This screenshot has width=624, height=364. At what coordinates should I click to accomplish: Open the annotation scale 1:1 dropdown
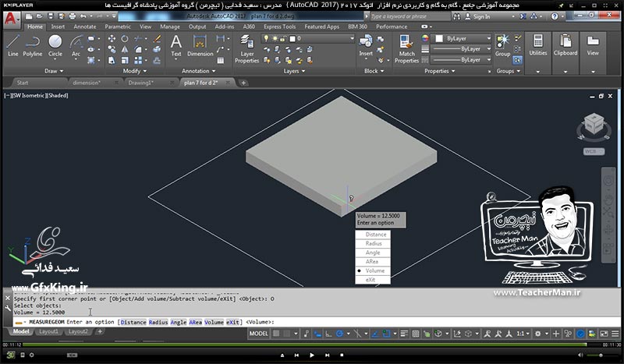pos(523,334)
